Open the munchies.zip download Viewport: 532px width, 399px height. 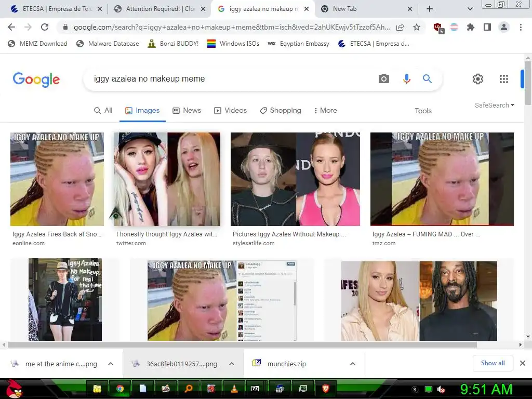(286, 364)
